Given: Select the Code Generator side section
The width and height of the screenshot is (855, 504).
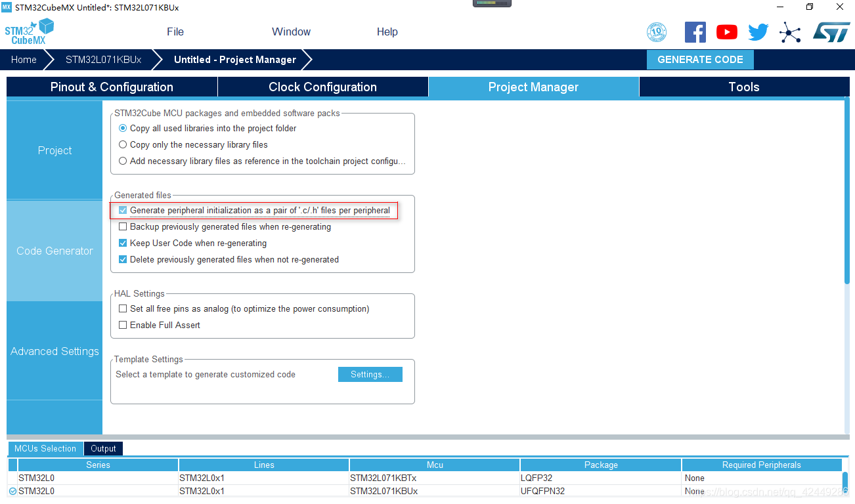Looking at the screenshot, I should pyautogui.click(x=55, y=251).
